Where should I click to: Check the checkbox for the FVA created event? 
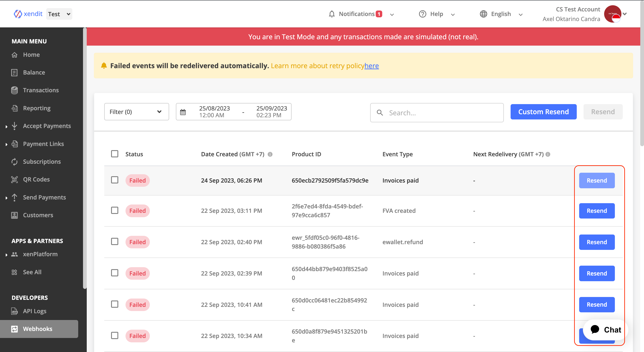click(x=115, y=210)
